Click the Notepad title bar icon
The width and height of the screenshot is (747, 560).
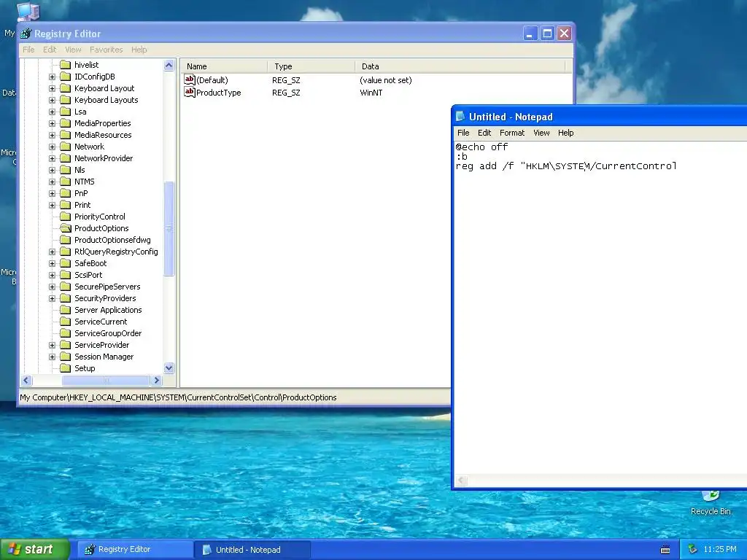[460, 116]
